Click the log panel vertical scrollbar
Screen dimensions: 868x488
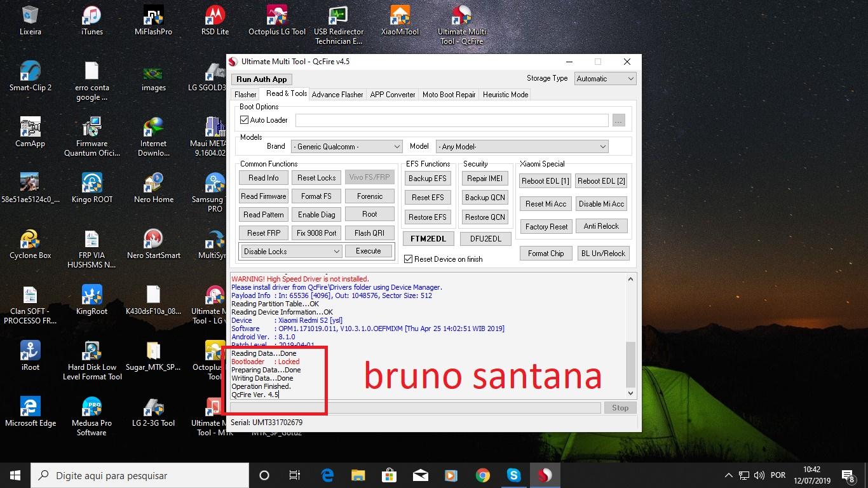tap(630, 336)
